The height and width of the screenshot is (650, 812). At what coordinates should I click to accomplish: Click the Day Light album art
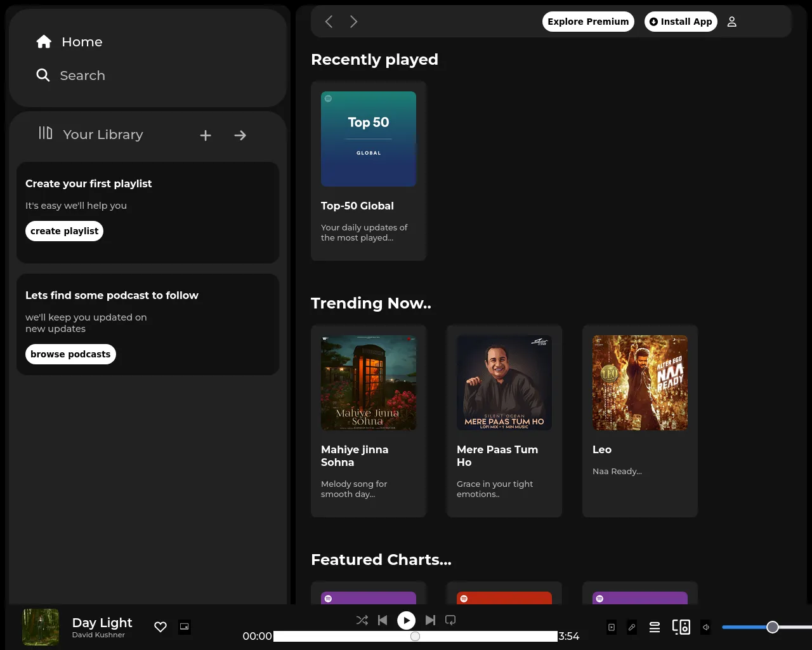tap(41, 627)
